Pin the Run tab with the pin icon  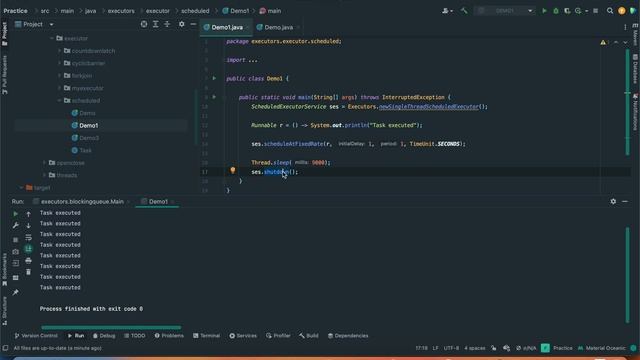tap(16, 292)
